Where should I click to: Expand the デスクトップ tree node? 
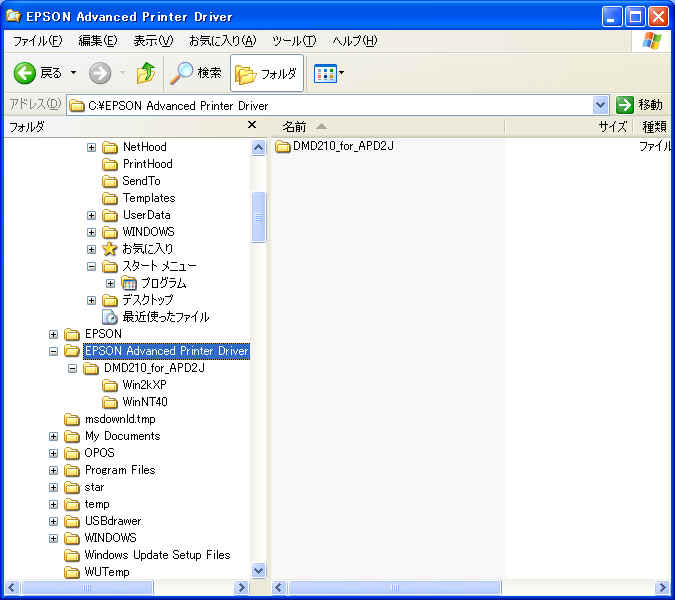point(91,300)
